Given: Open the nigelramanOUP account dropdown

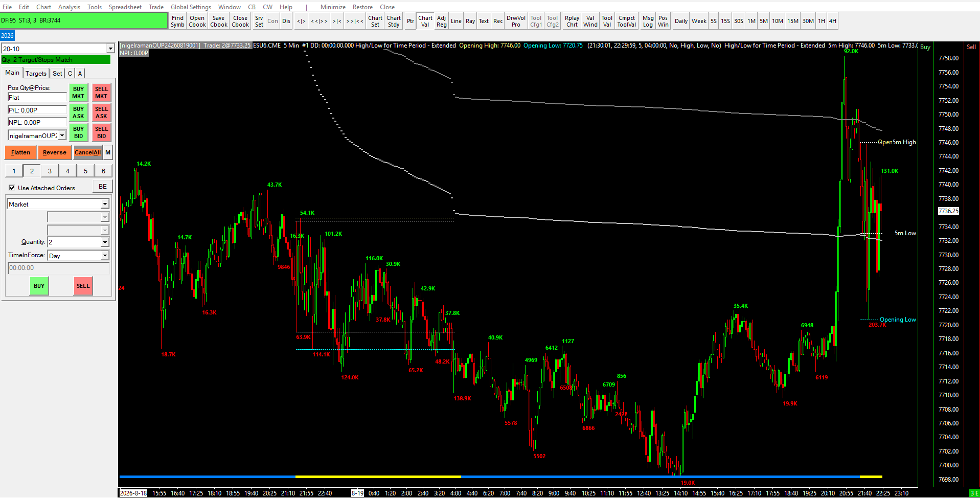Looking at the screenshot, I should (62, 135).
